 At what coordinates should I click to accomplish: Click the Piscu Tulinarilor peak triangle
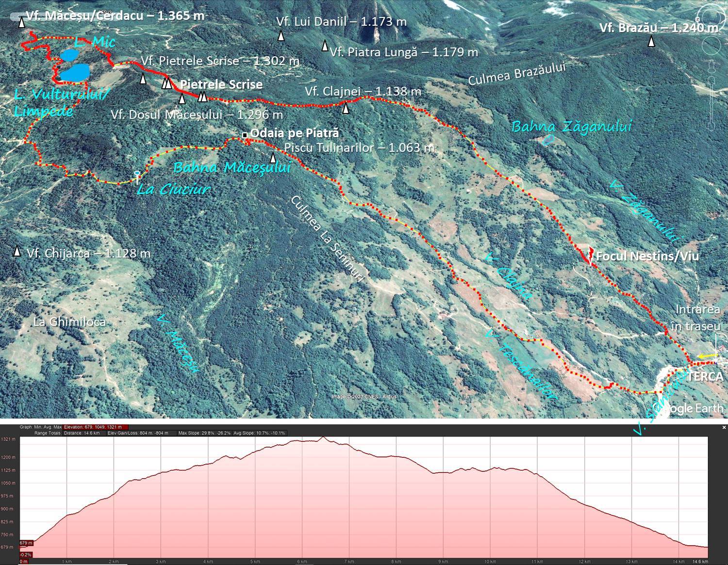[x=273, y=158]
